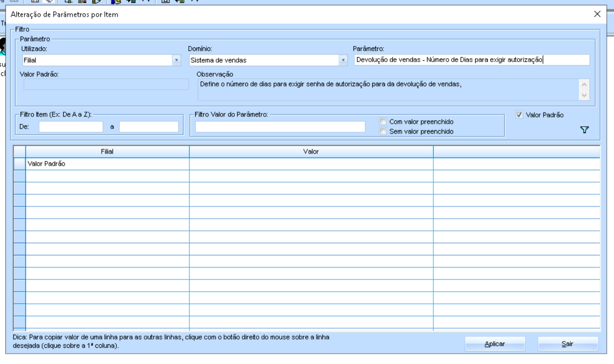Focus the Filtro Item 'De' field
The image size is (614, 364).
point(71,127)
